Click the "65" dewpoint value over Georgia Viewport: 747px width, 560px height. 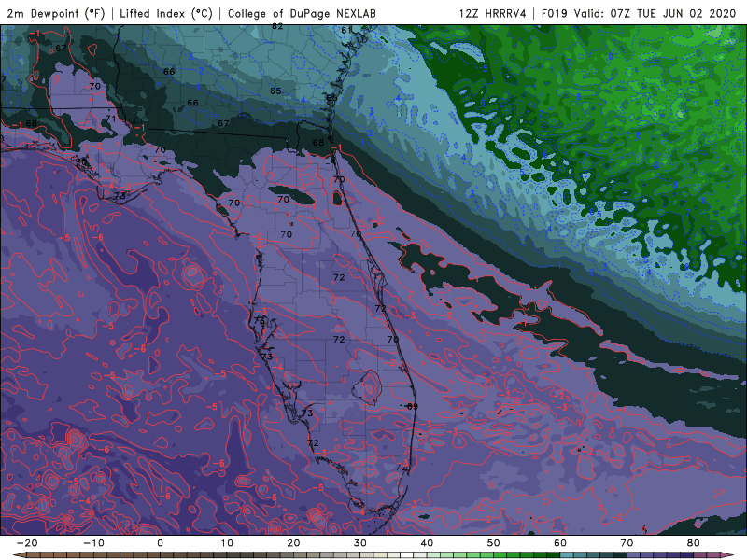275,91
